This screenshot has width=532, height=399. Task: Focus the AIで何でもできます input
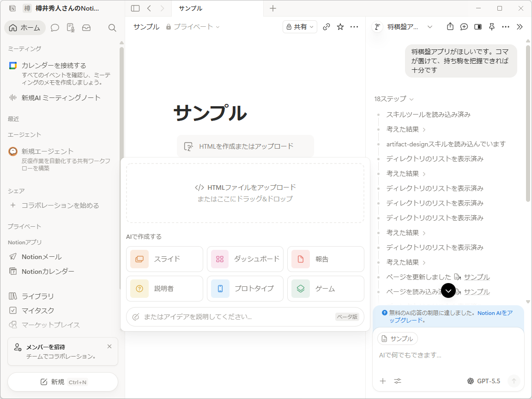(448, 355)
